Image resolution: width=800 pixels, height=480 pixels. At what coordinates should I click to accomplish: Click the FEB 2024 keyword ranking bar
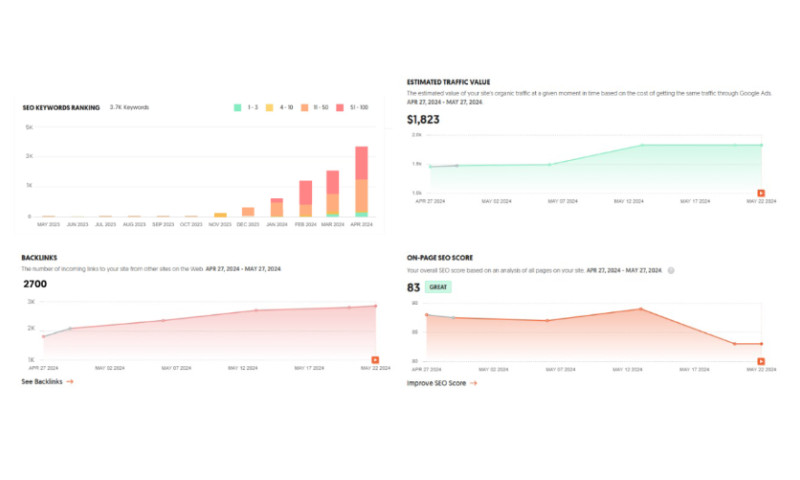305,199
